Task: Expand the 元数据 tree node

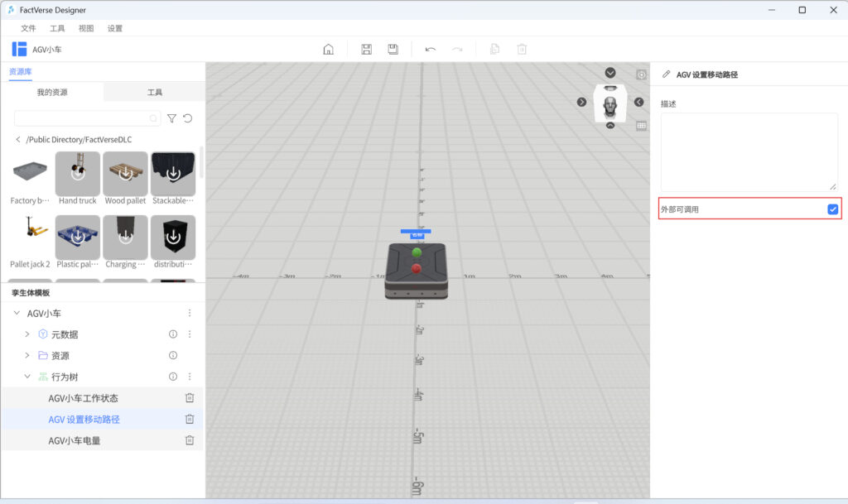Action: [27, 334]
